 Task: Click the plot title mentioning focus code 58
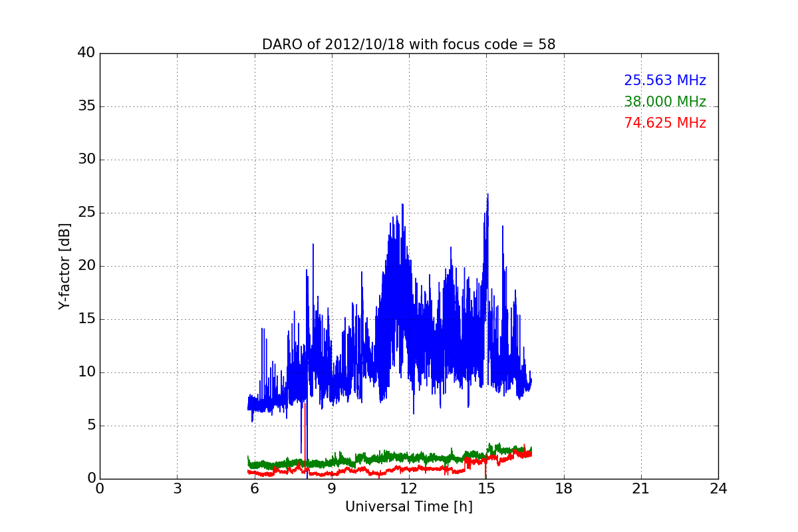408,45
